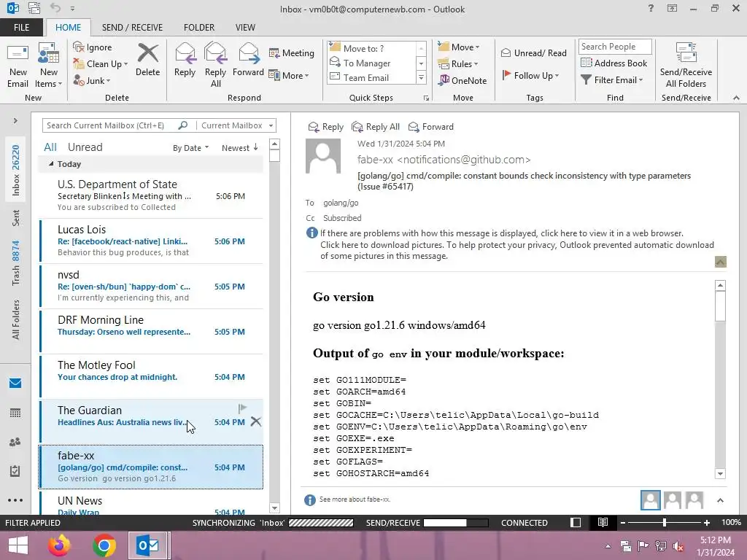Switch to Tasks view icon
This screenshot has height=560, width=747.
tap(15, 471)
